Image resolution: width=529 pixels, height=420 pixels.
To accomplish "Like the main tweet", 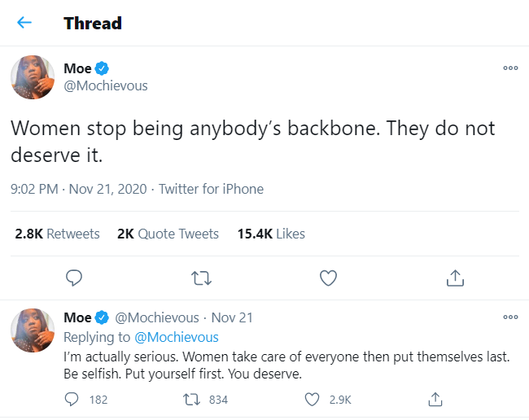I will pyautogui.click(x=328, y=278).
